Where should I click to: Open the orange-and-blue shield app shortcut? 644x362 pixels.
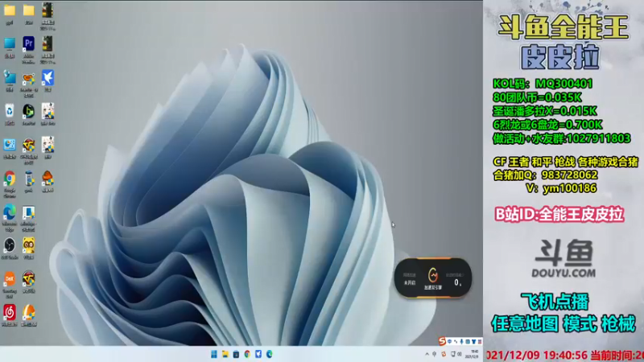[x=28, y=77]
